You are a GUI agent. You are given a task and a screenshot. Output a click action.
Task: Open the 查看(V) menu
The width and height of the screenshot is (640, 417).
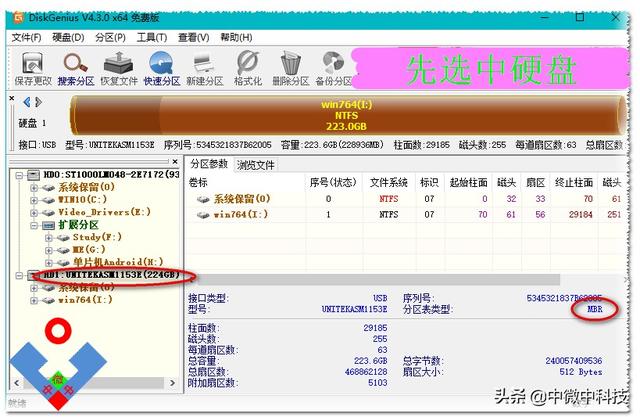tap(193, 38)
